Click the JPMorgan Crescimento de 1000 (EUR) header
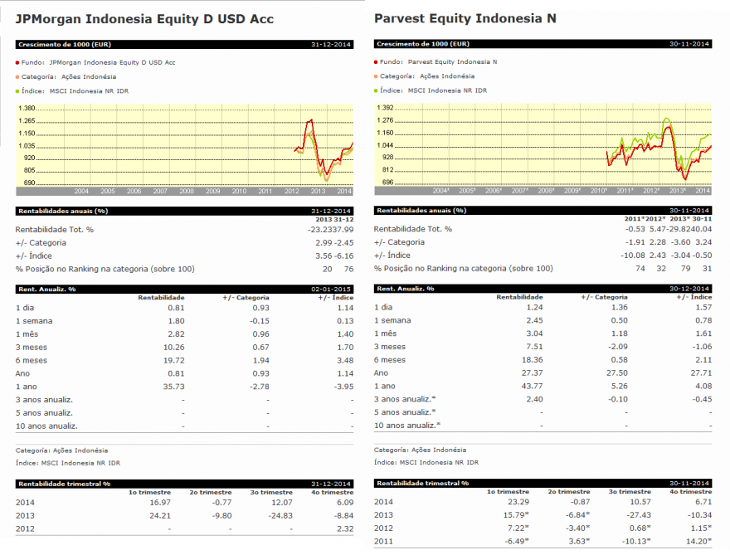Screen dimensions: 730x560 tap(184, 45)
